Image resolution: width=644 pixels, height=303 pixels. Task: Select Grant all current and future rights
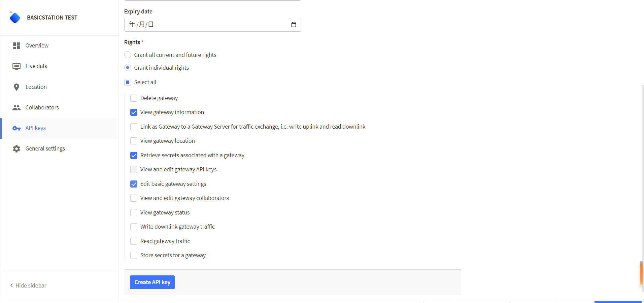[128, 55]
